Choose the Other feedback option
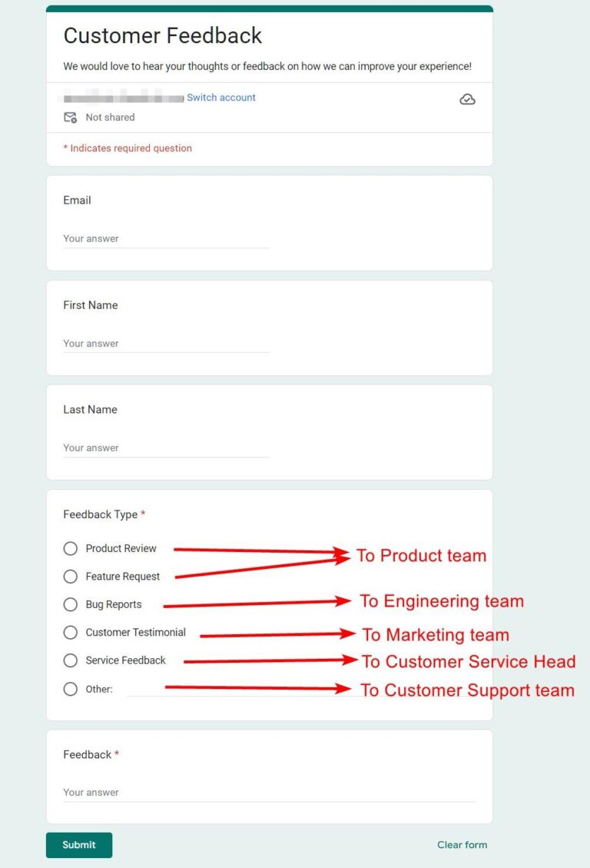 tap(70, 689)
